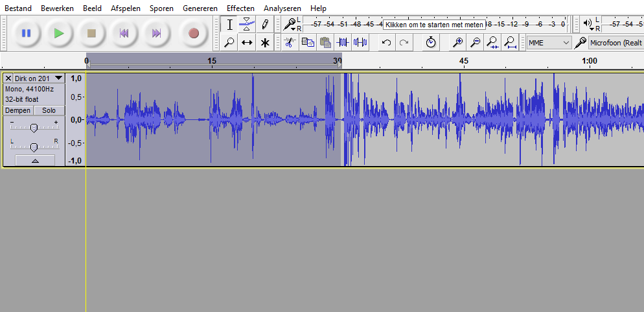The width and height of the screenshot is (644, 312).
Task: Open the Genereren menu
Action: [x=200, y=8]
